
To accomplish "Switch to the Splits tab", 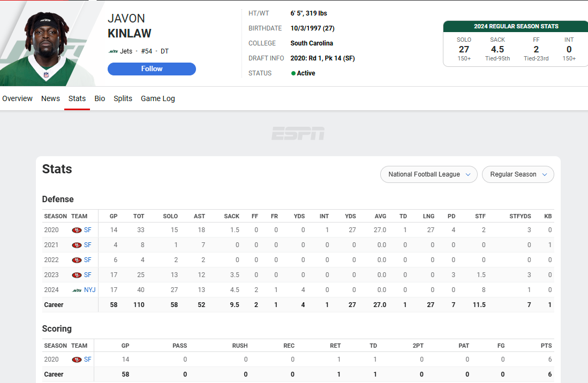I will [x=123, y=98].
